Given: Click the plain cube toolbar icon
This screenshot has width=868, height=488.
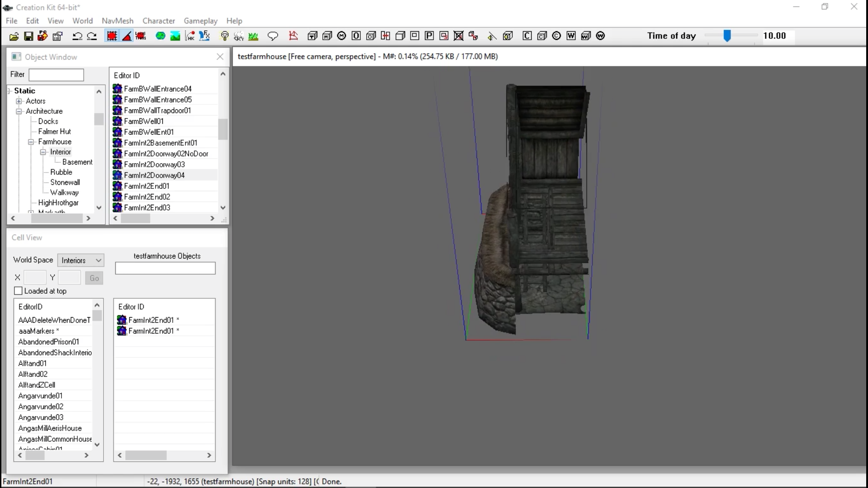Looking at the screenshot, I should (400, 36).
